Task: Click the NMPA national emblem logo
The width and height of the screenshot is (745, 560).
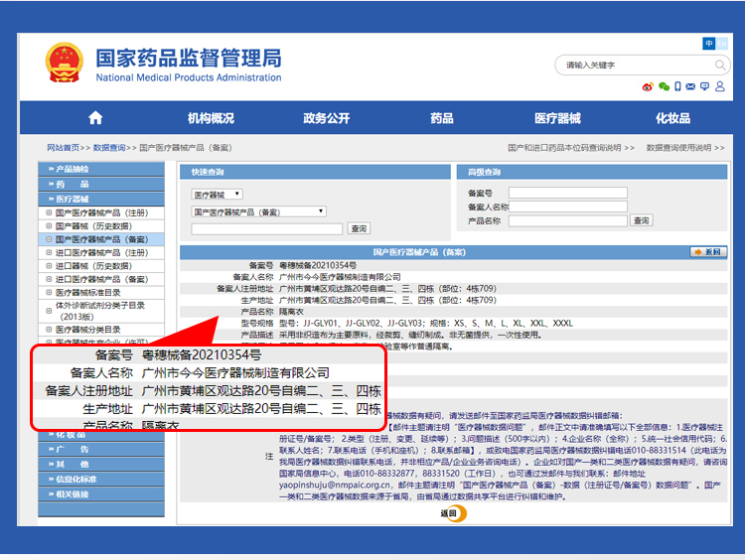Action: tap(65, 63)
